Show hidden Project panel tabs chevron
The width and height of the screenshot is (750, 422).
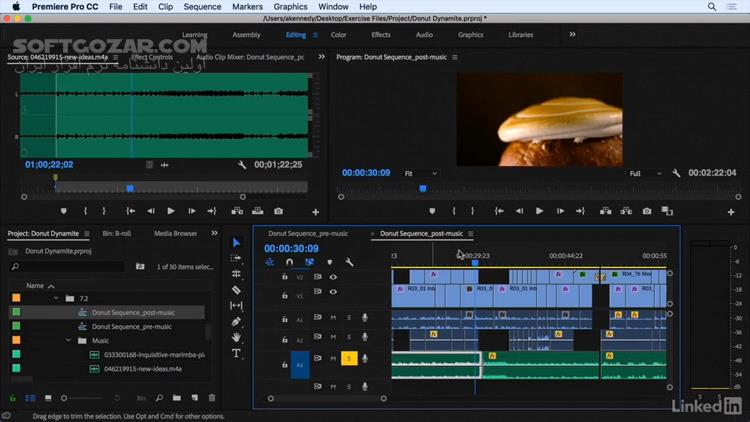pyautogui.click(x=214, y=233)
